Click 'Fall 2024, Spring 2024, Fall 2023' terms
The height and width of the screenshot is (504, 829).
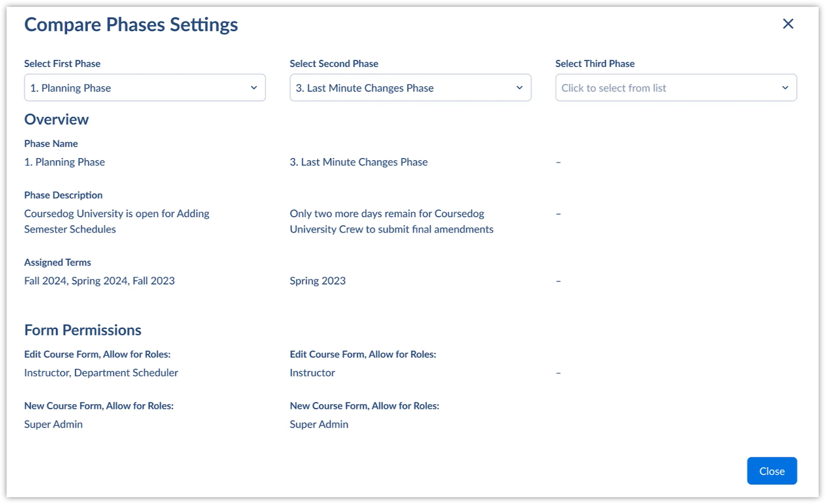[x=99, y=281]
